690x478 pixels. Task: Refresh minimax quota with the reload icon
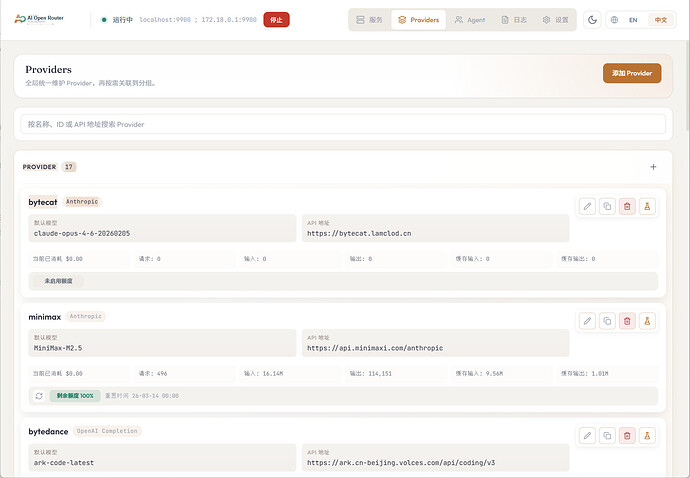[x=39, y=396]
